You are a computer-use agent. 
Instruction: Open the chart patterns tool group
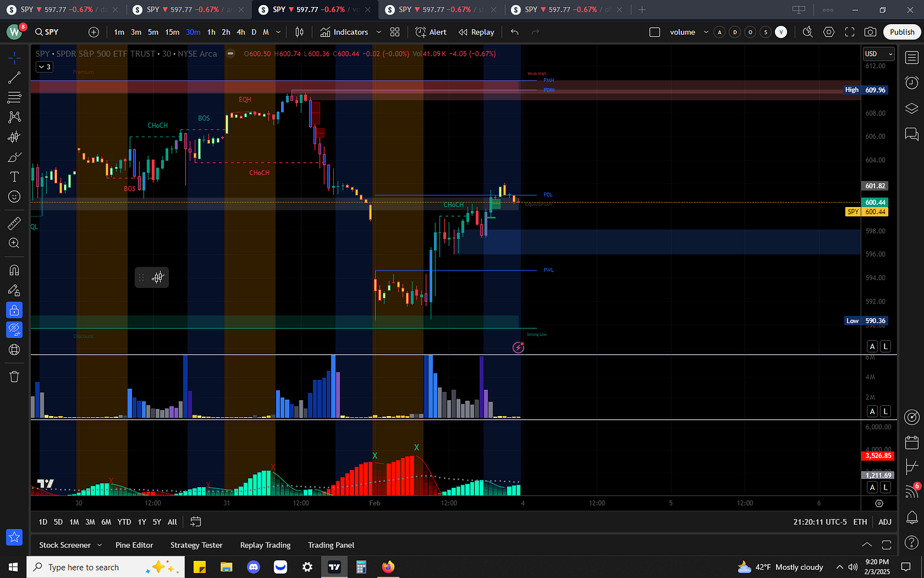14,117
